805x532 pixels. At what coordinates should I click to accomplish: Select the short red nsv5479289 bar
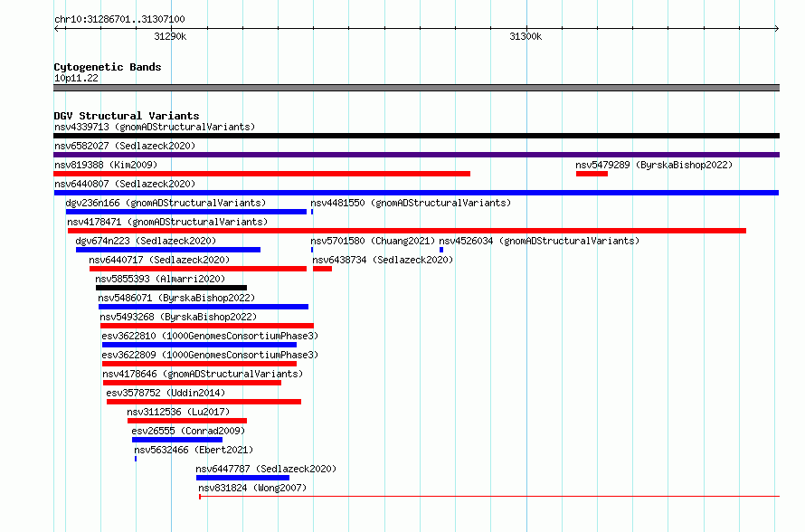(592, 174)
